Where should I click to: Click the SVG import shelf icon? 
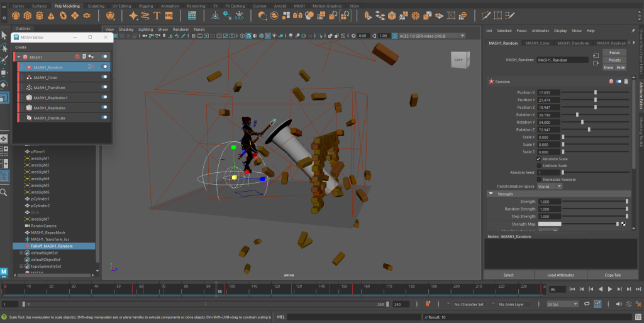point(169,15)
